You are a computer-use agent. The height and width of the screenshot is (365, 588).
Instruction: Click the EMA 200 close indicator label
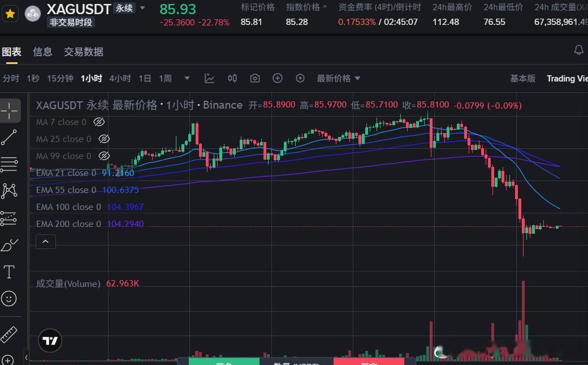pos(68,224)
